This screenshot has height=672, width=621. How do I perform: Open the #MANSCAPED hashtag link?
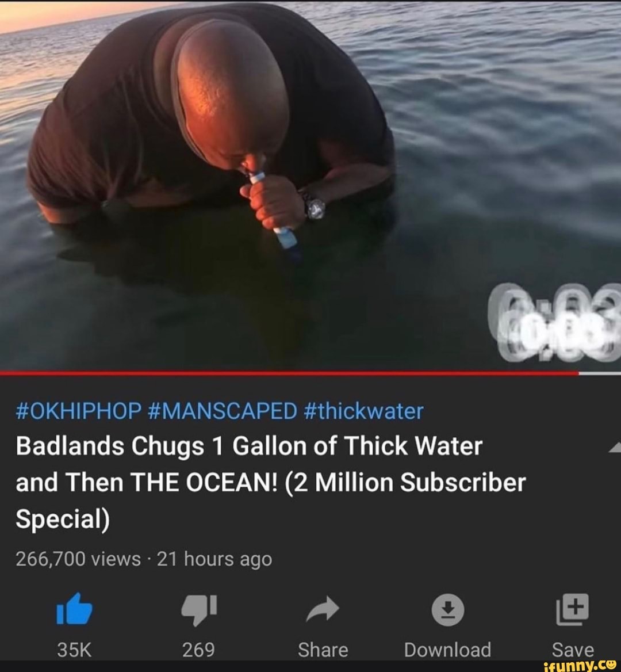(222, 411)
